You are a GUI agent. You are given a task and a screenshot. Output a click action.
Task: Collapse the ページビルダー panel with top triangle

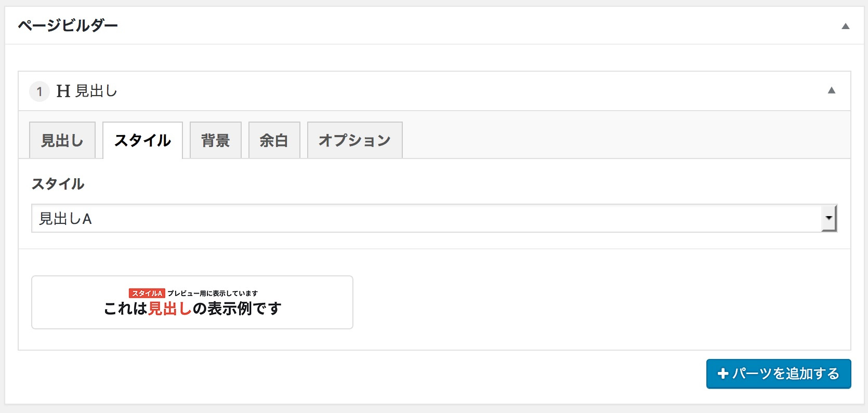tap(846, 26)
